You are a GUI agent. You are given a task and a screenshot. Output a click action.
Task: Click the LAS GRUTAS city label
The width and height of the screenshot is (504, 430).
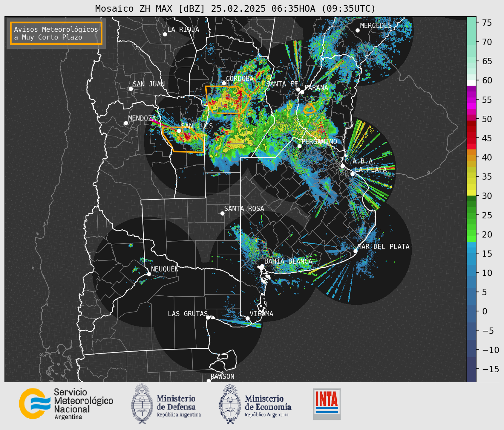pyautogui.click(x=188, y=314)
